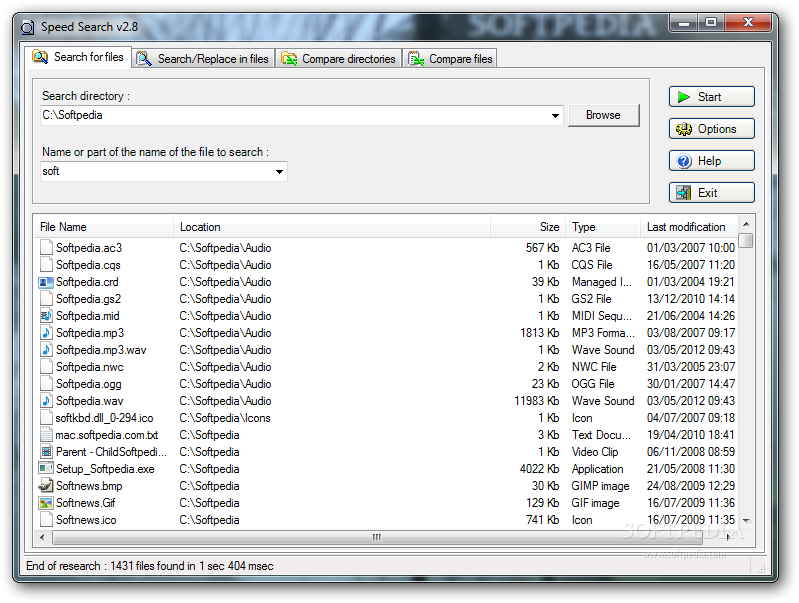The image size is (799, 603).
Task: Click the text file icon of mac.softpedia.com.txt
Action: click(46, 435)
